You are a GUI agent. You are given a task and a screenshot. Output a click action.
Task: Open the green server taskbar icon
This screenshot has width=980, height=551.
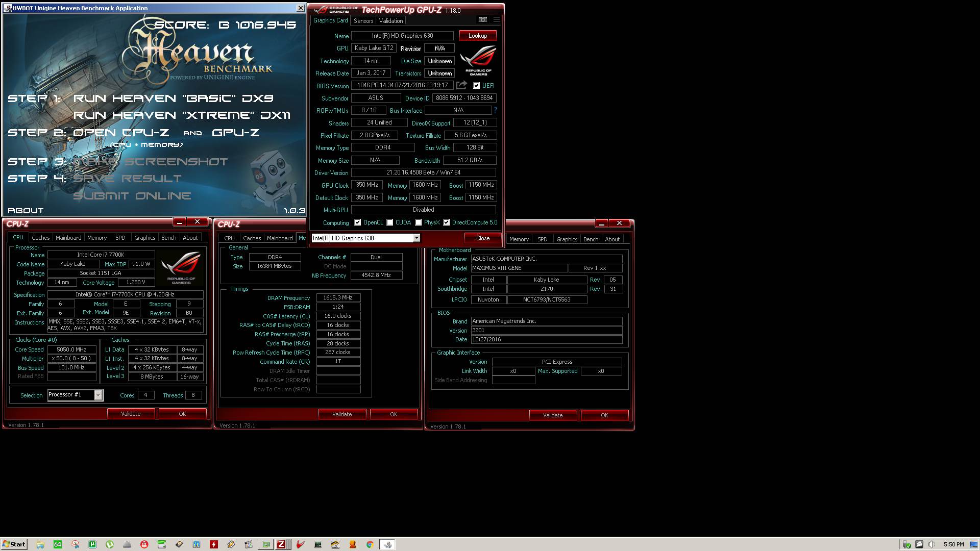(x=162, y=544)
